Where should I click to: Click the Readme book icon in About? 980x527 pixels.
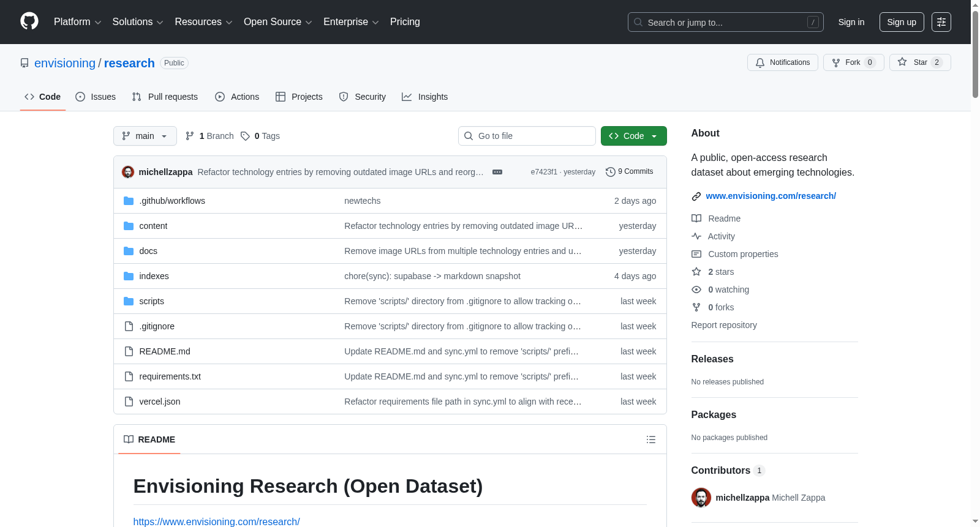[696, 219]
